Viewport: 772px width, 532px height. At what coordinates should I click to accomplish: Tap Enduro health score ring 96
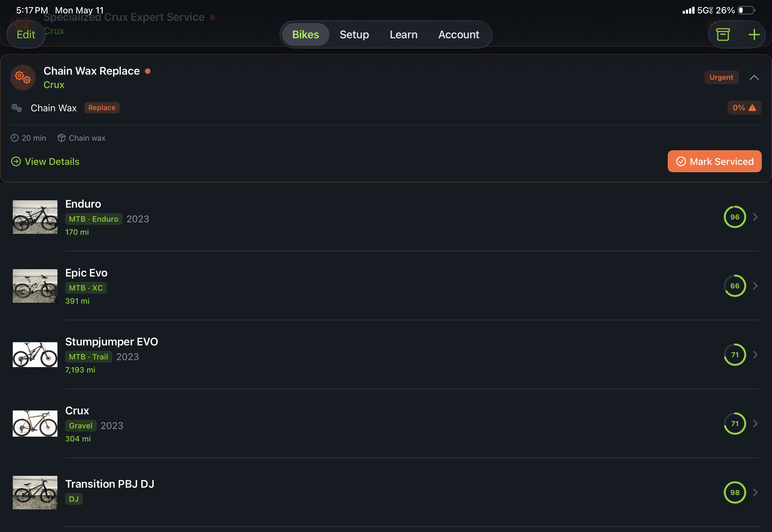pos(735,217)
